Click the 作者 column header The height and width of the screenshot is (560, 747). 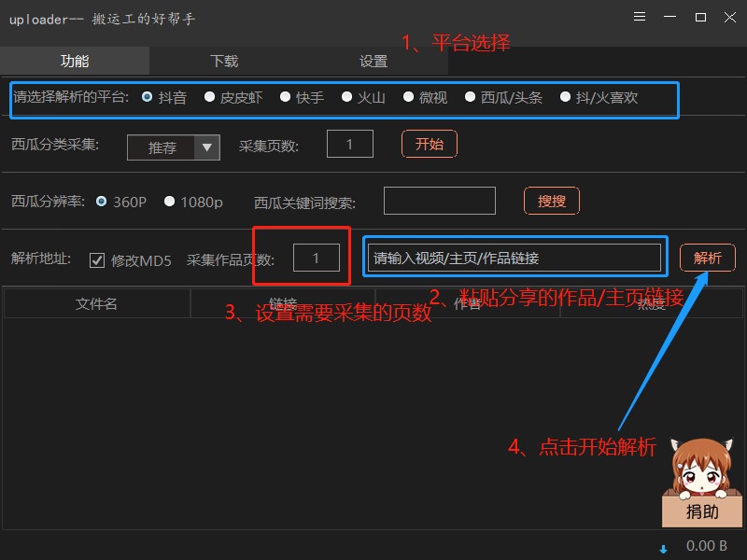tap(468, 303)
